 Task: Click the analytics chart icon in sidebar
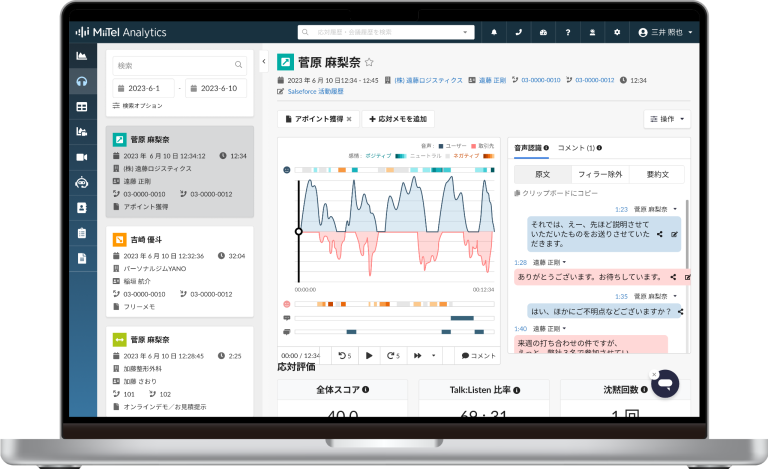pos(81,55)
